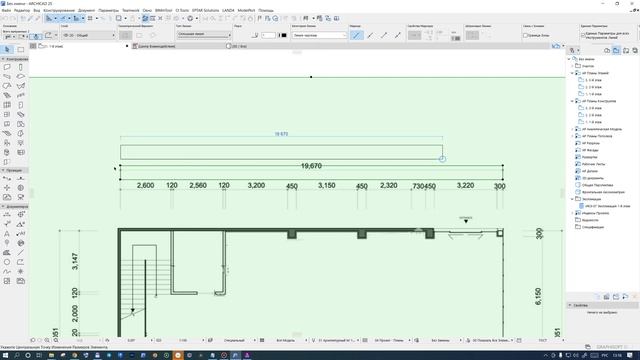Open Layout Book in Navigator panel

626,50
